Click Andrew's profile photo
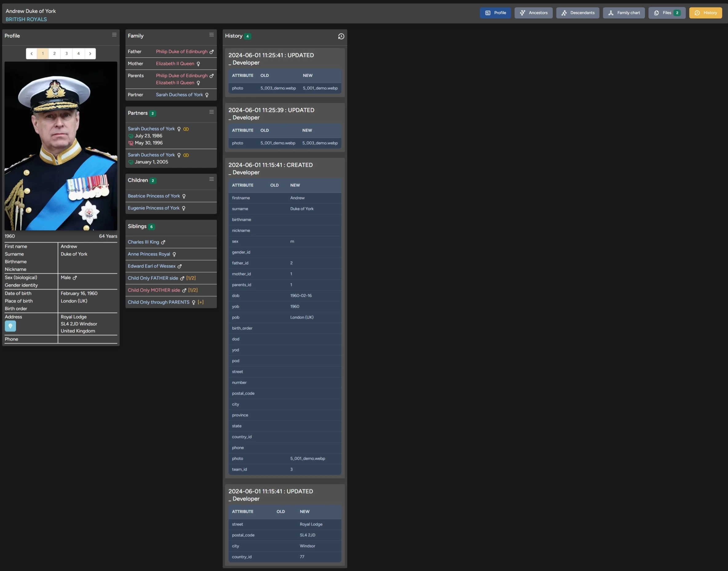The height and width of the screenshot is (571, 728). point(61,146)
